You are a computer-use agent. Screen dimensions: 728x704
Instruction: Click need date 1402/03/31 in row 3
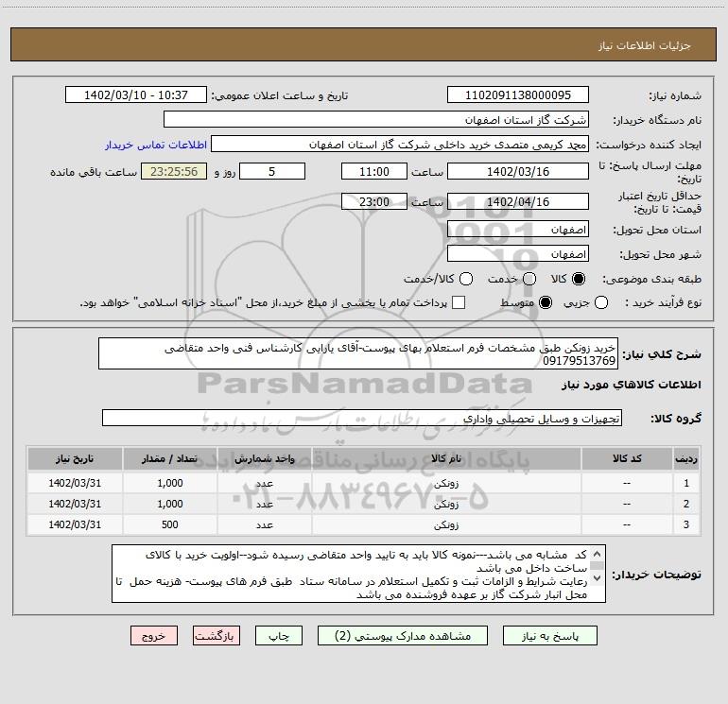click(x=75, y=524)
